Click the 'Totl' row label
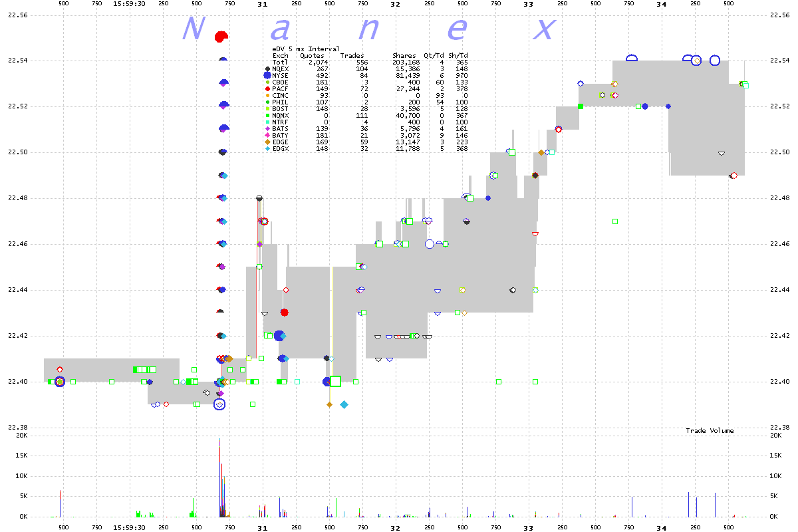798x532 pixels. 280,63
